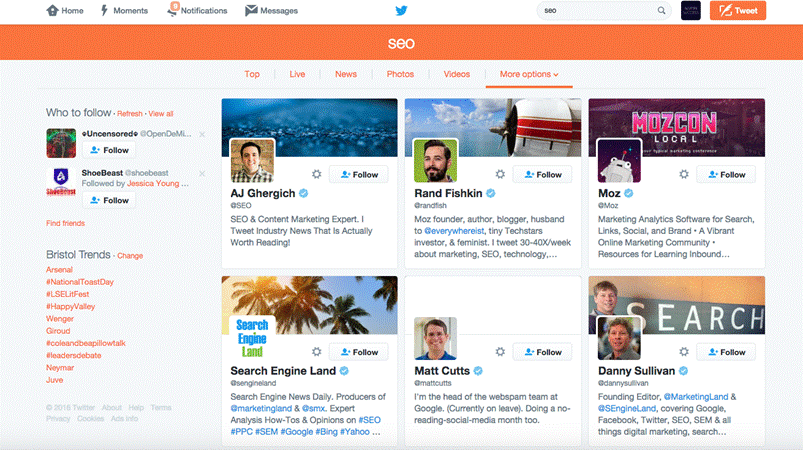Click the Twitter bird logo
Image resolution: width=803 pixels, height=450 pixels.
point(401,11)
